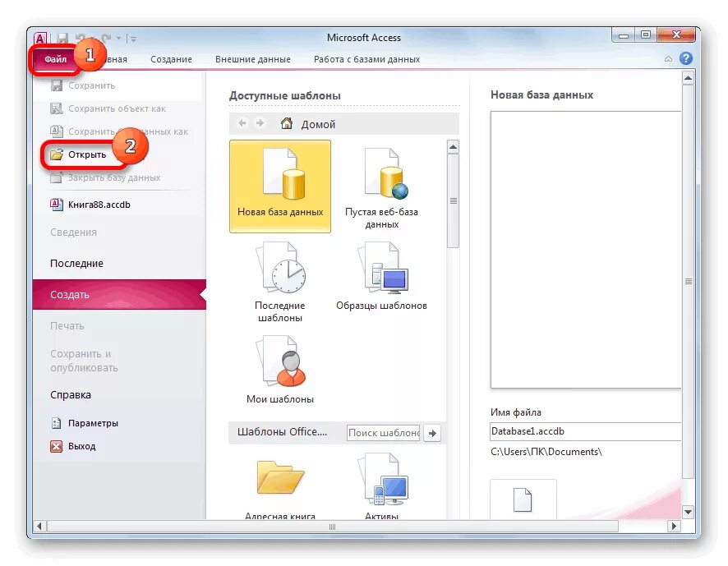Click the Домой home icon

click(287, 123)
